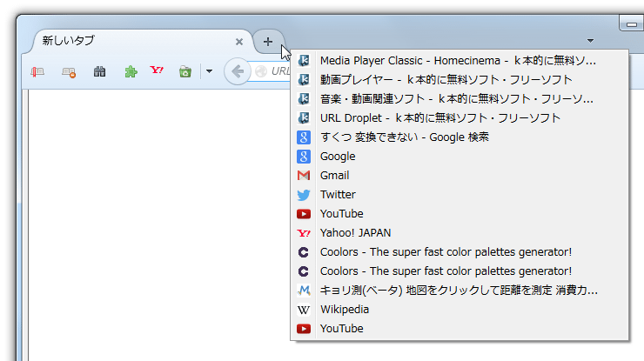This screenshot has width=644, height=361.
Task: Open the Yahoo! bookmark icon in toolbar
Action: tap(157, 70)
